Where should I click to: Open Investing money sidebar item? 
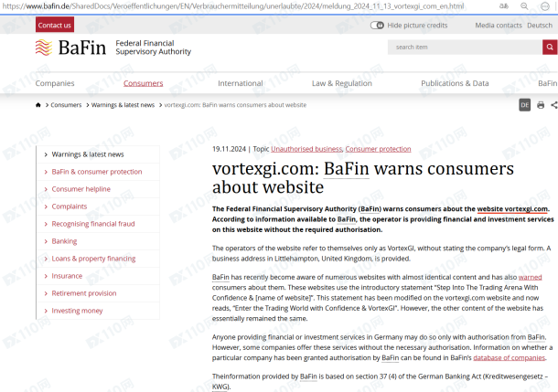[77, 311]
